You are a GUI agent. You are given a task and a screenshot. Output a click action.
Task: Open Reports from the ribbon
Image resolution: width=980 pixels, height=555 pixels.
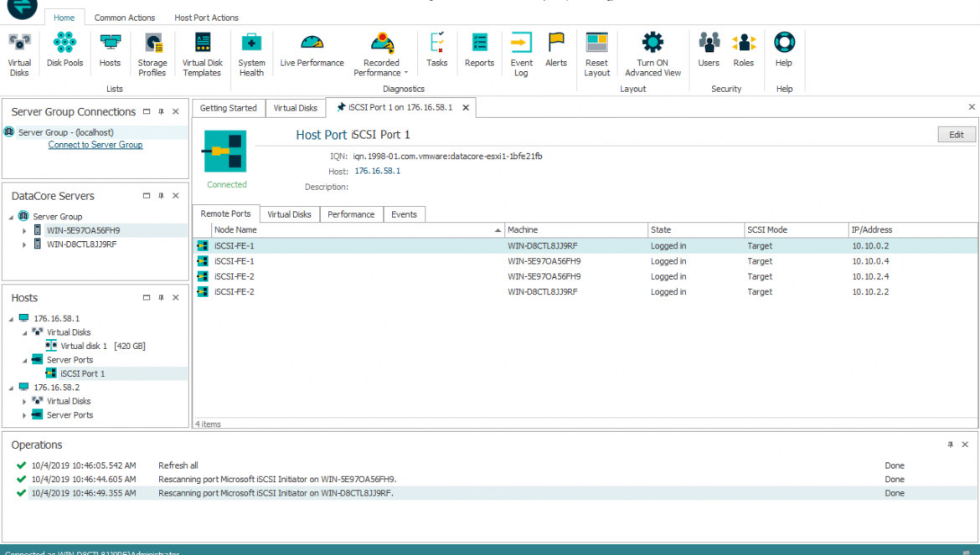coord(479,50)
